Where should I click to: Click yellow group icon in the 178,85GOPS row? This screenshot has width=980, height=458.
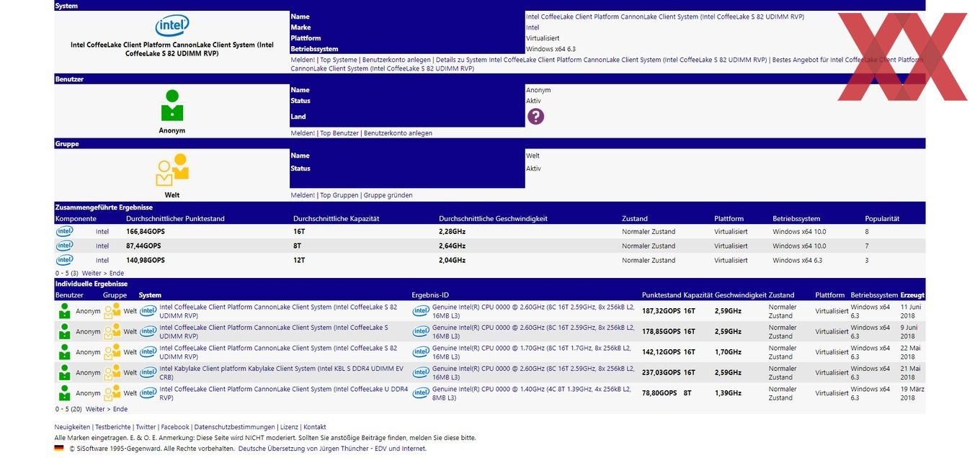coord(112,331)
